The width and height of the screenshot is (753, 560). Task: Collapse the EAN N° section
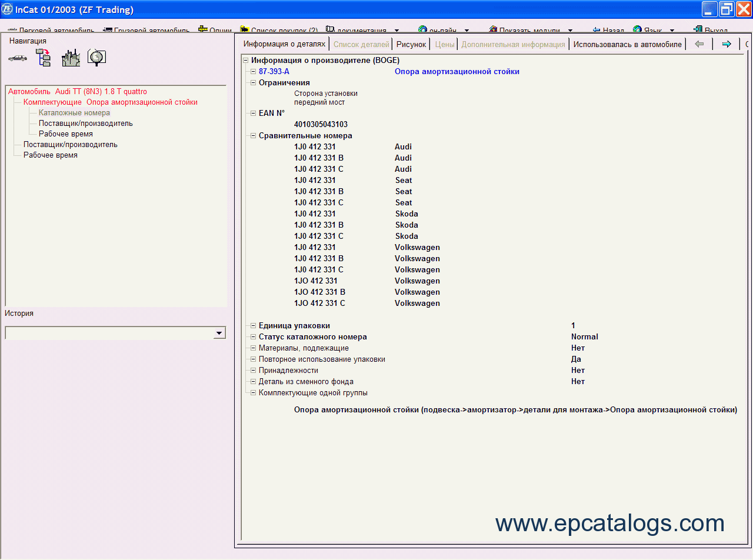(x=253, y=113)
